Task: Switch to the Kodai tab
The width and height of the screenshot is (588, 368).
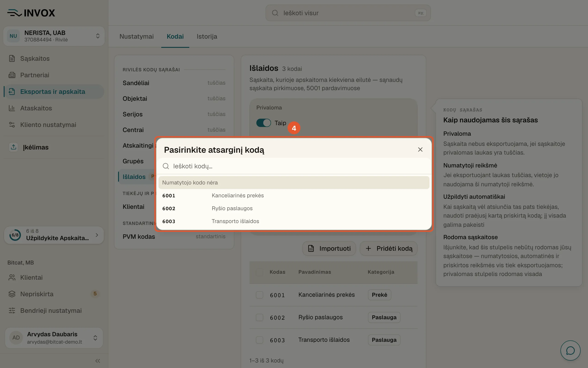Action: tap(175, 37)
